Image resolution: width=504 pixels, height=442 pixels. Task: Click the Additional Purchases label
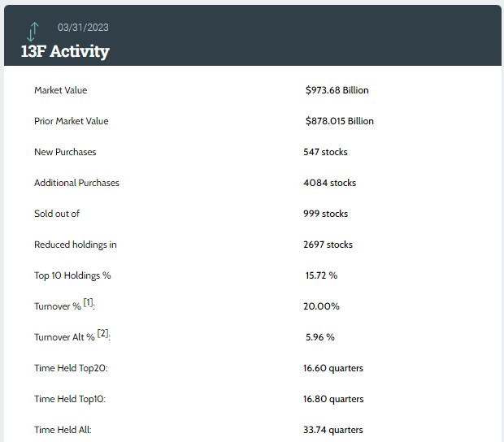click(x=76, y=183)
